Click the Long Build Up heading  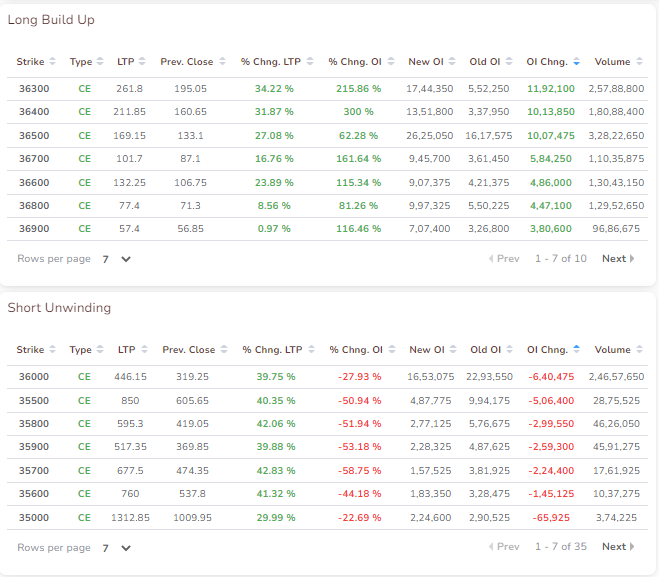(x=51, y=20)
